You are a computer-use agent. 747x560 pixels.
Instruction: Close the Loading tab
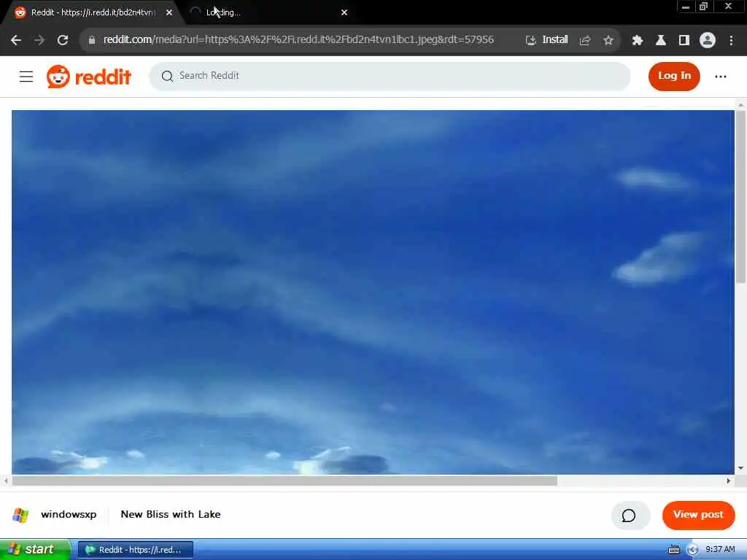(344, 12)
